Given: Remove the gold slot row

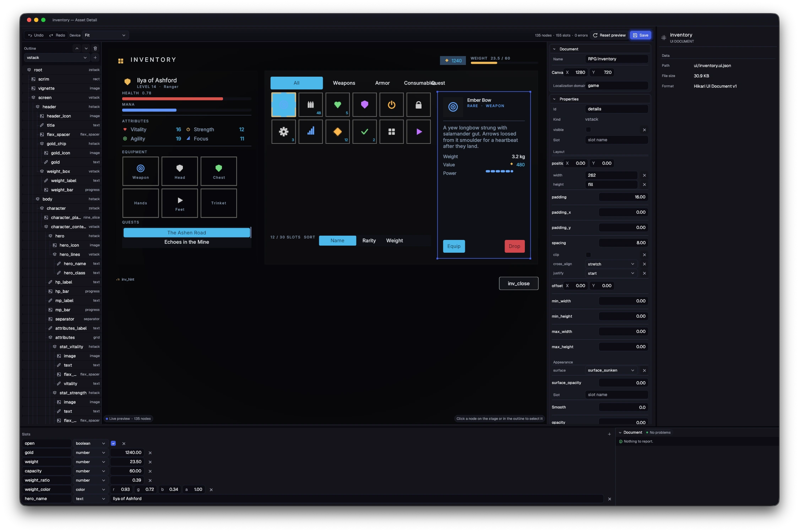Looking at the screenshot, I should [150, 453].
